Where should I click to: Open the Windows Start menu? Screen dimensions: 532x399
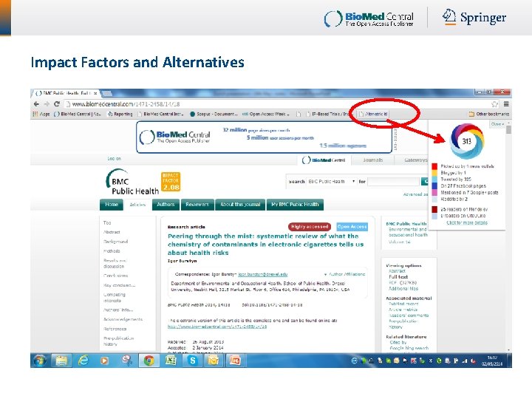pos(40,361)
